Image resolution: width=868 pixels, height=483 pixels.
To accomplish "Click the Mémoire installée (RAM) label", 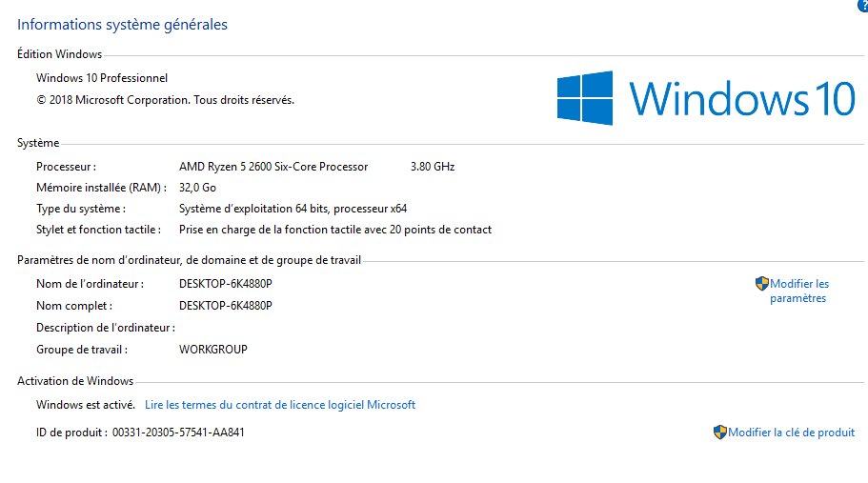I will click(101, 188).
